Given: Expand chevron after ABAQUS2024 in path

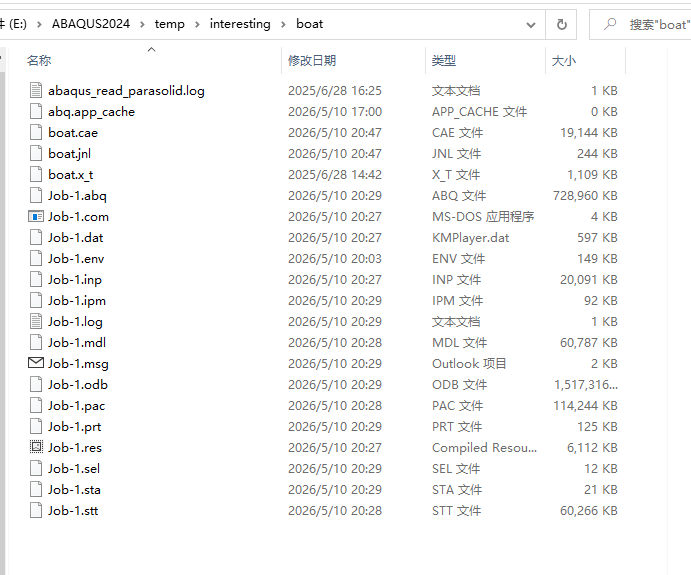Looking at the screenshot, I should (x=142, y=24).
